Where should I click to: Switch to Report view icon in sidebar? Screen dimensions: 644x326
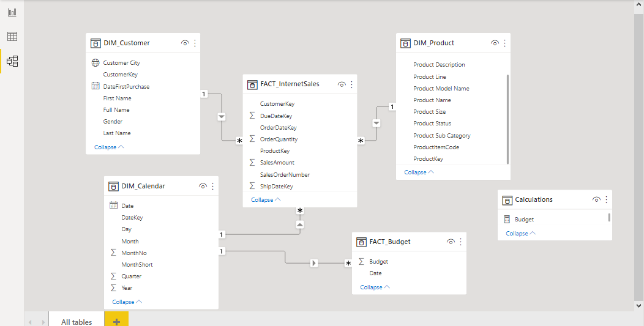point(12,12)
